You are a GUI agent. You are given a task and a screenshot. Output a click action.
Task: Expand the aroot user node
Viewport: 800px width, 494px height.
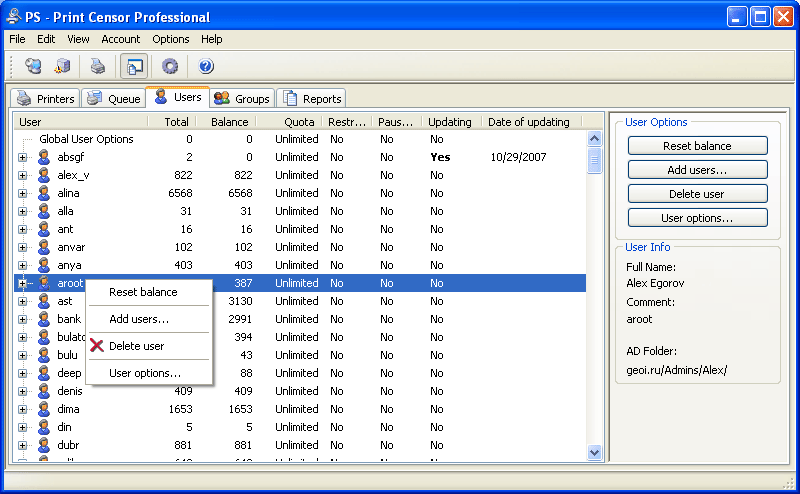point(22,283)
